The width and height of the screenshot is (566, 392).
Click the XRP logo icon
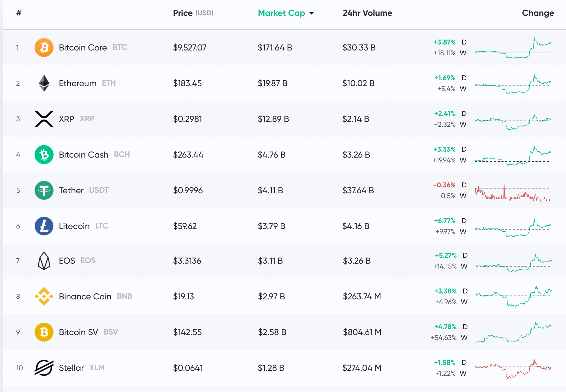click(x=44, y=119)
